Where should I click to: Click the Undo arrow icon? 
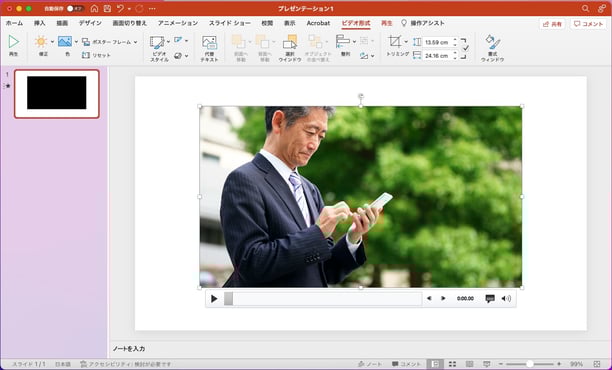pyautogui.click(x=120, y=8)
